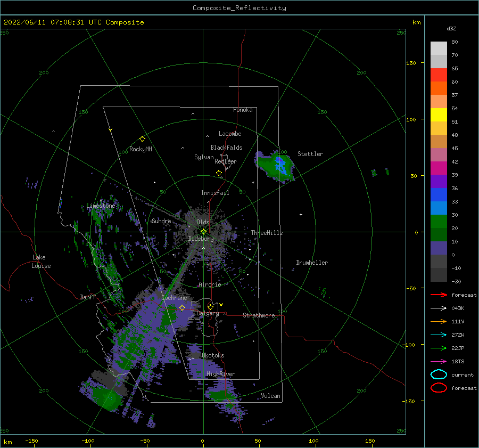Click the Strathmore town label
This screenshot has width=479, height=448.
pyautogui.click(x=259, y=315)
